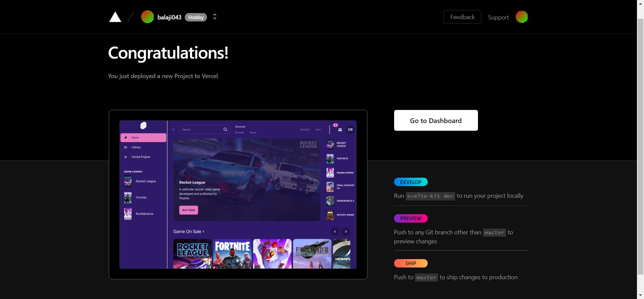Click the Search field in preview
The image size is (644, 299).
[x=205, y=129]
